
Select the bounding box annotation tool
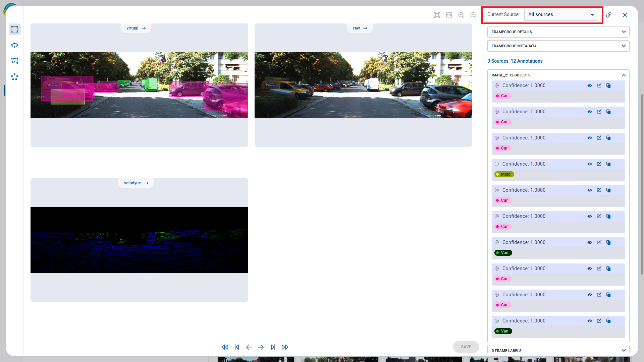coord(15,29)
